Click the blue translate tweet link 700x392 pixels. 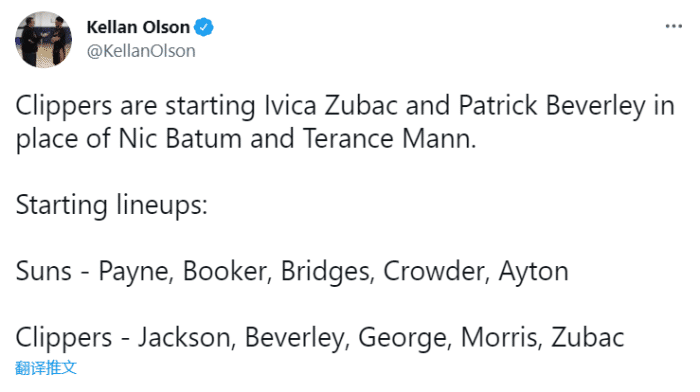46,368
